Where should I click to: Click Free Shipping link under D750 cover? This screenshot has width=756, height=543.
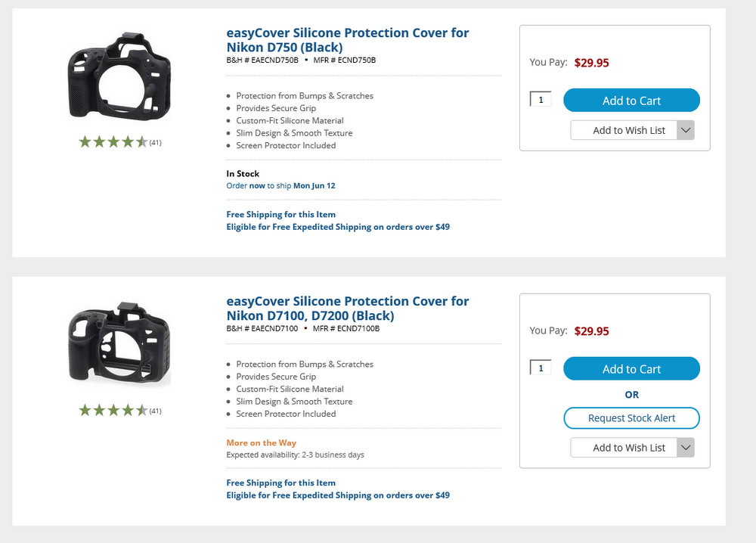coord(280,214)
